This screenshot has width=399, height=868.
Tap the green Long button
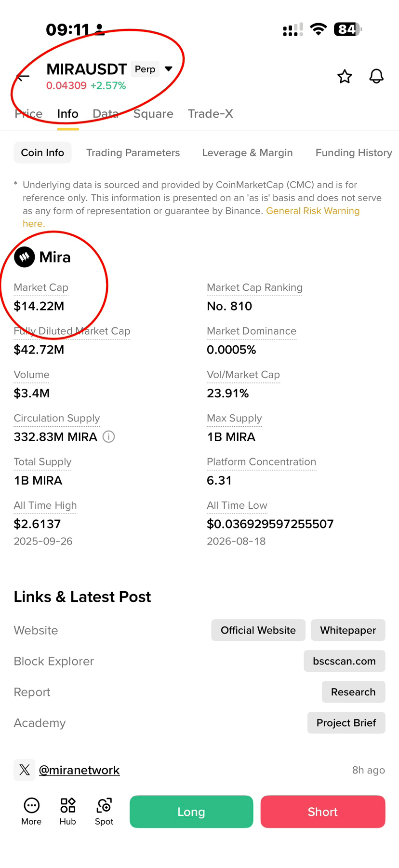pos(191,812)
